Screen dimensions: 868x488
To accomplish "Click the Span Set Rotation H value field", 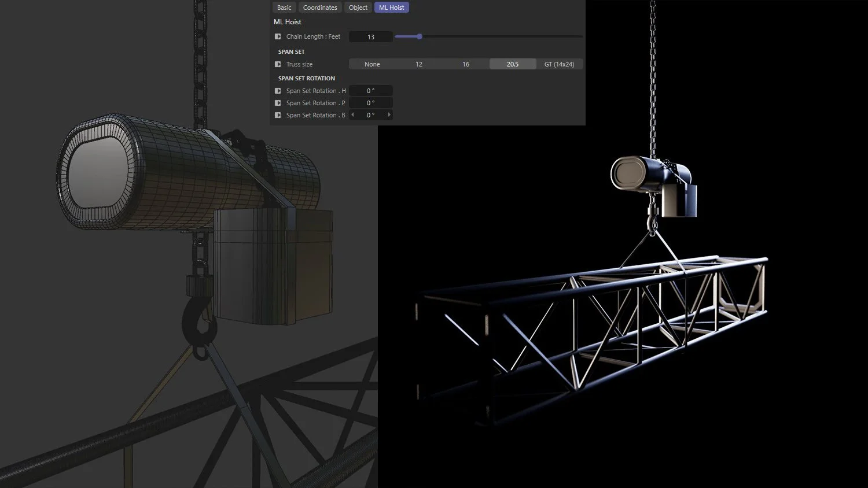I will tap(370, 90).
